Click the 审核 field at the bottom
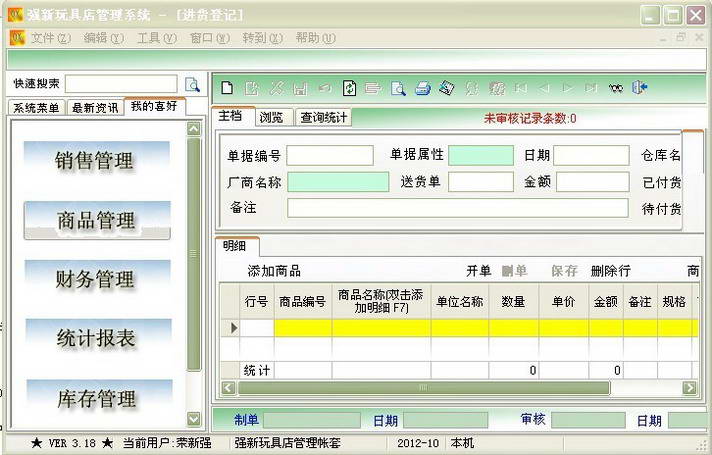The image size is (712, 455). point(588,420)
